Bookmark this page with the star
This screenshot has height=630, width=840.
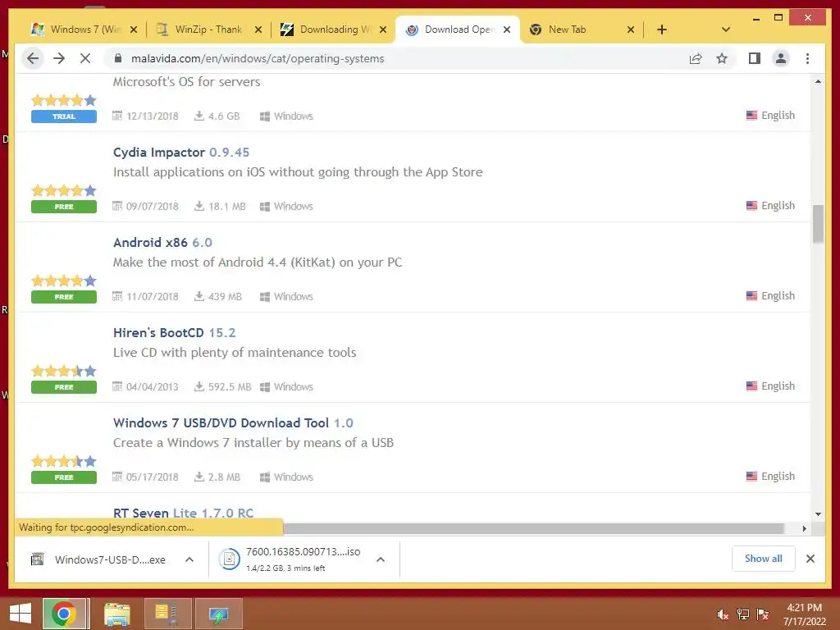pyautogui.click(x=722, y=58)
